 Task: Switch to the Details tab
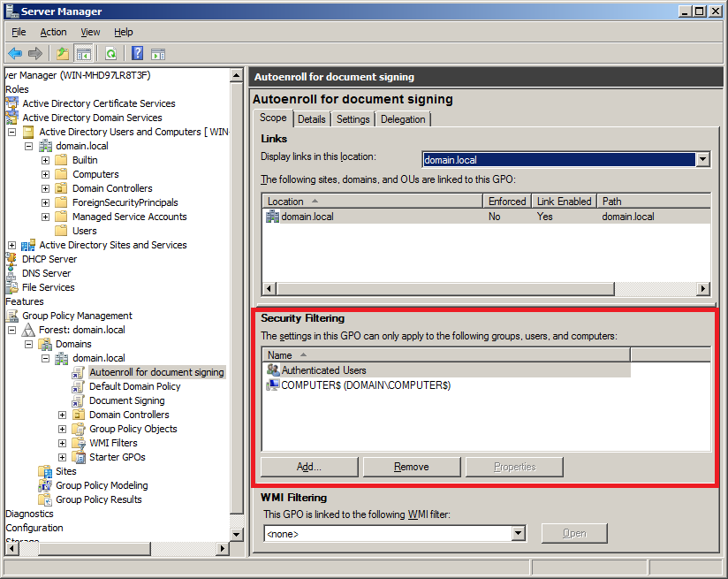(312, 119)
